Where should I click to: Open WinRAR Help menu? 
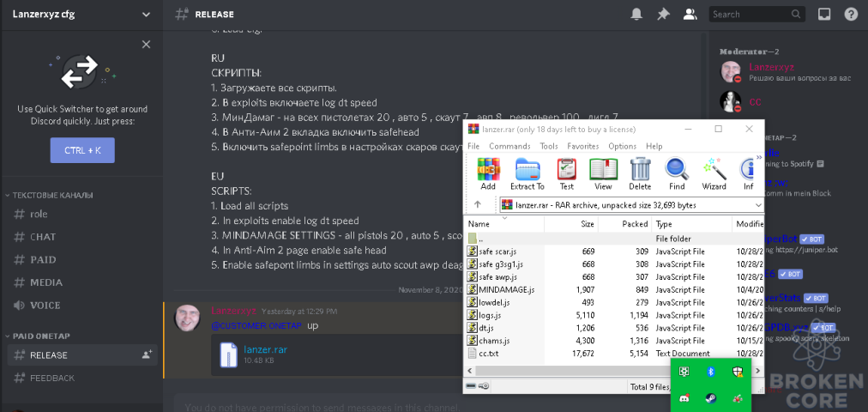coord(654,146)
